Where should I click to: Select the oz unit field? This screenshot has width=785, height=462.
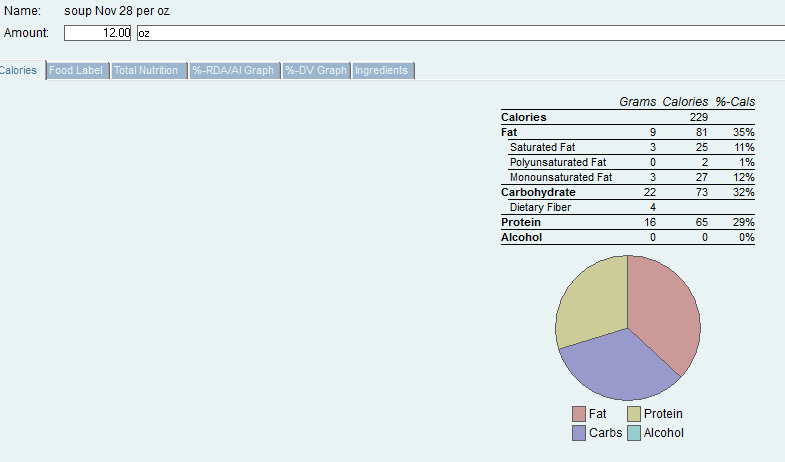[460, 33]
